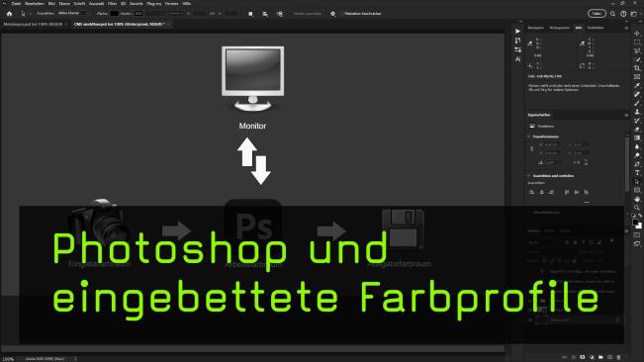Switch to the Navigator tab
The width and height of the screenshot is (644, 362).
[x=535, y=28]
